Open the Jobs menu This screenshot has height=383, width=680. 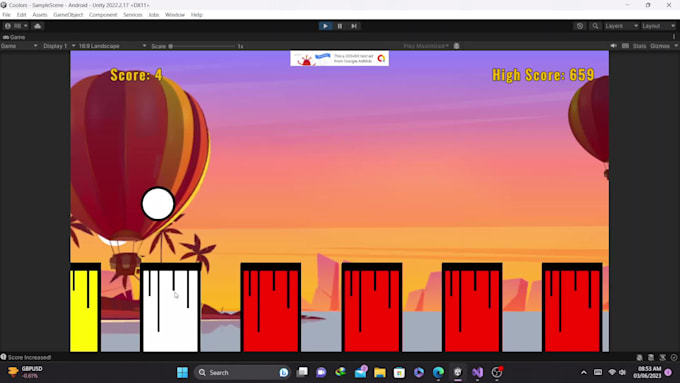pyautogui.click(x=154, y=15)
